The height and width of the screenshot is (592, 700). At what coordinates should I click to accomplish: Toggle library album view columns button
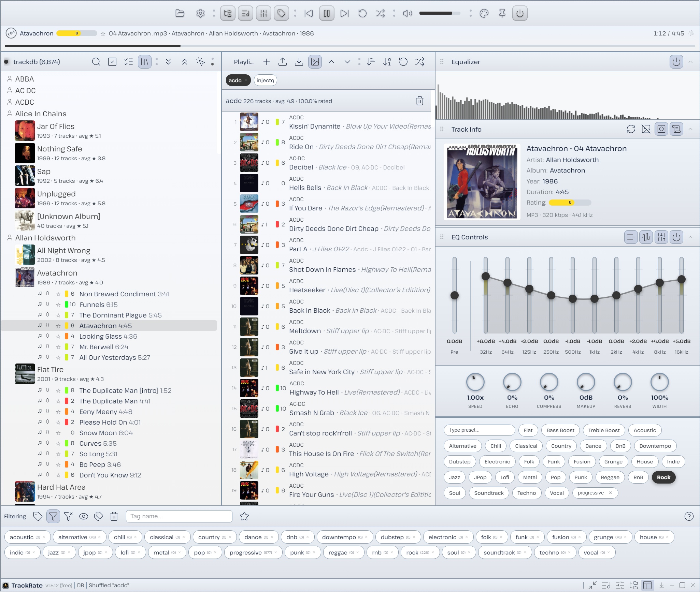[145, 62]
